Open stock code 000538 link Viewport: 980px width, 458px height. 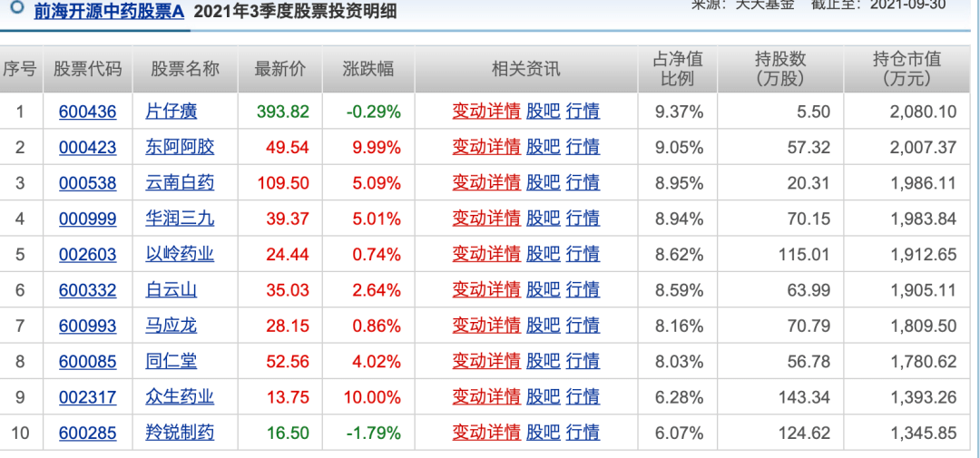87,183
